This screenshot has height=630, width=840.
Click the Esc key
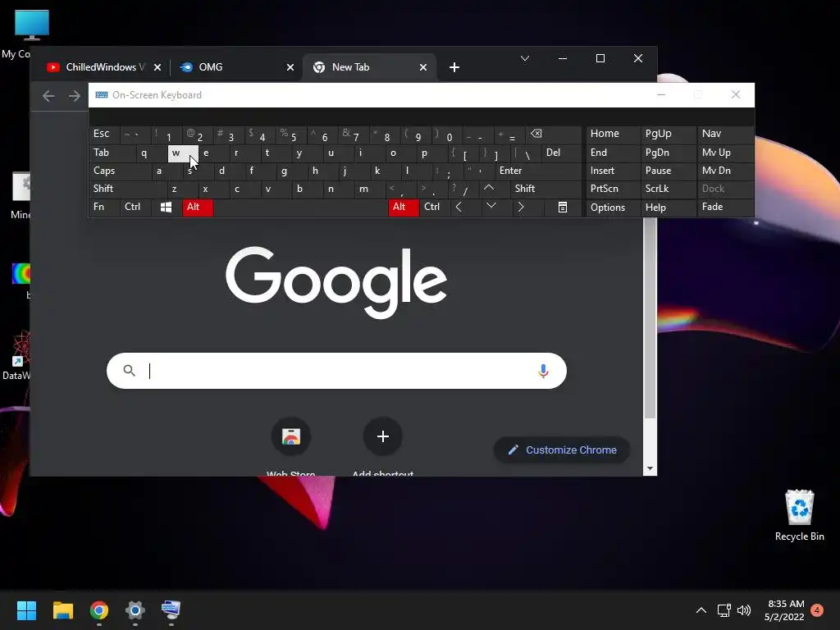[104, 134]
